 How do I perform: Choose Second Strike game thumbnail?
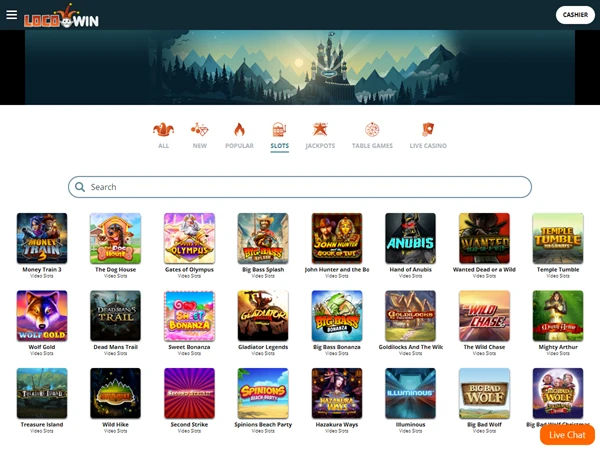point(189,393)
